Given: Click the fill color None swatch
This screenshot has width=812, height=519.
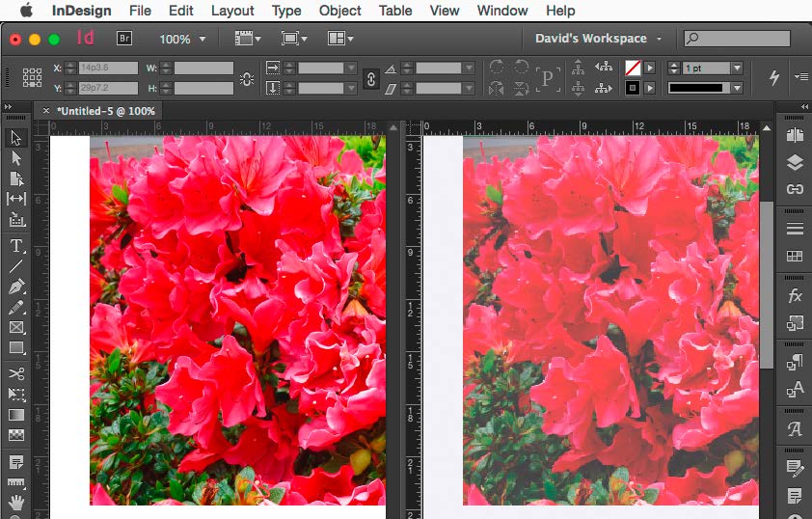Looking at the screenshot, I should (x=633, y=68).
